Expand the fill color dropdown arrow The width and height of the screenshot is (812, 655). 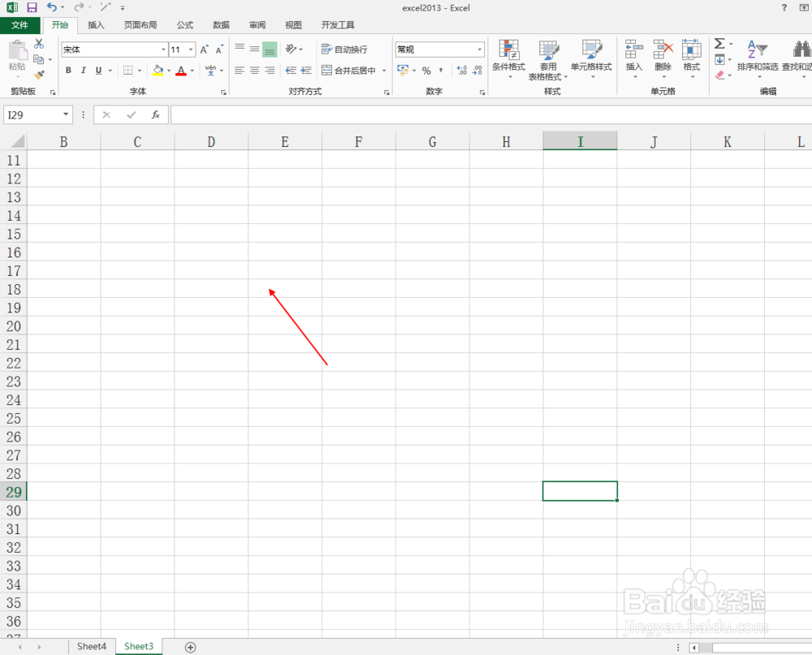pos(170,70)
